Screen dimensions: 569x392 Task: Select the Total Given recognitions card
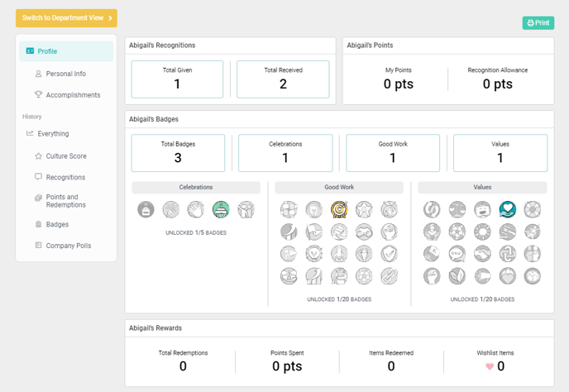click(x=177, y=79)
